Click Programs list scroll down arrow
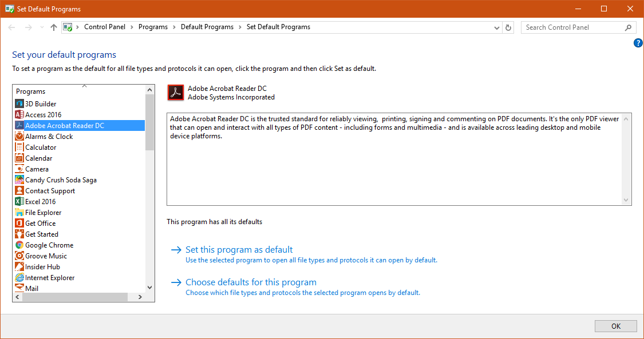 click(149, 288)
